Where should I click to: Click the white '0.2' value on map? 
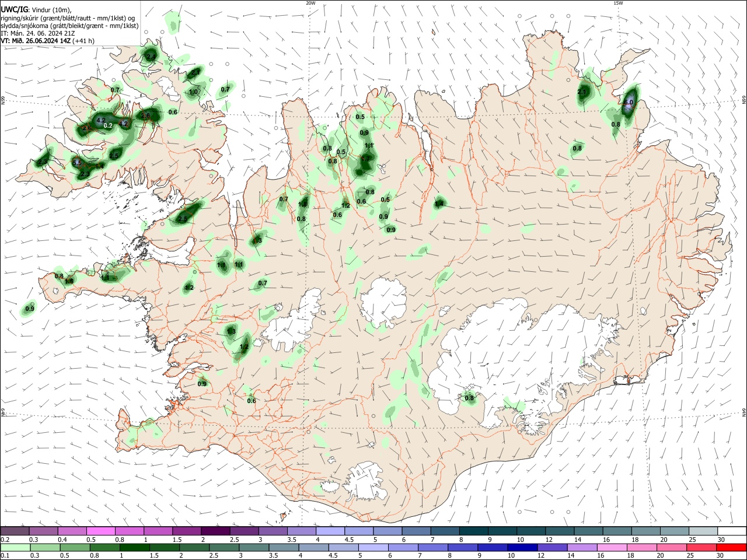click(108, 126)
